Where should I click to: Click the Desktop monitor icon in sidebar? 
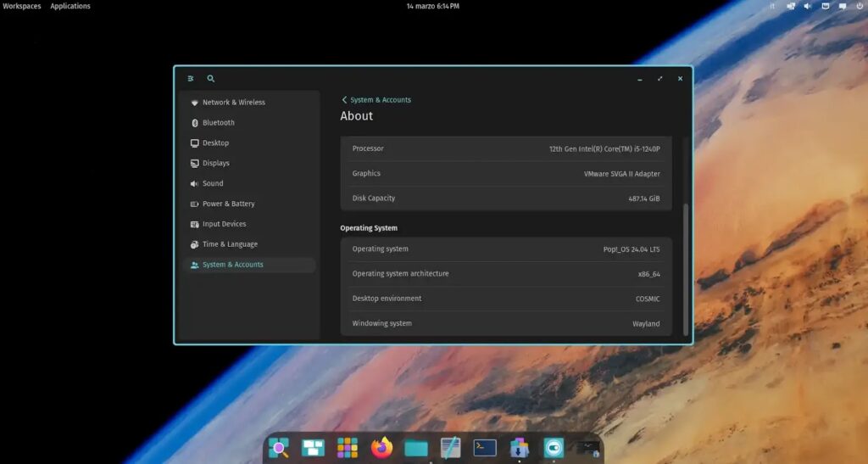194,143
